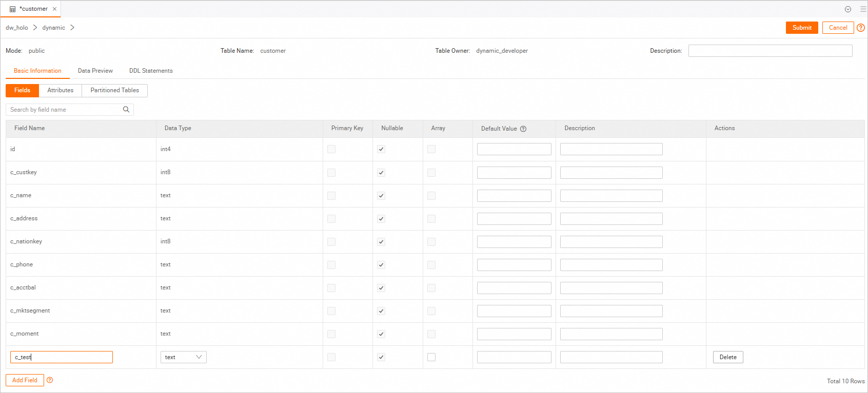The image size is (868, 393).
Task: Open the help icon next to Cancel
Action: [x=861, y=28]
